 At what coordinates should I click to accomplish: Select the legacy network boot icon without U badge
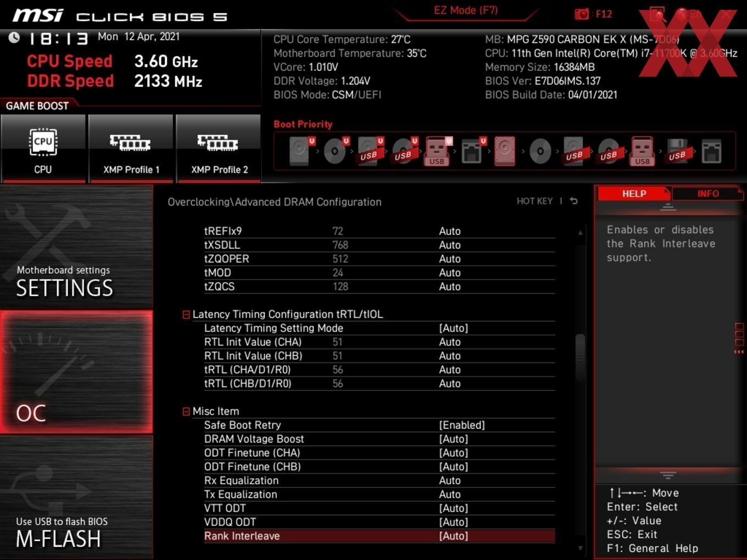pyautogui.click(x=711, y=150)
